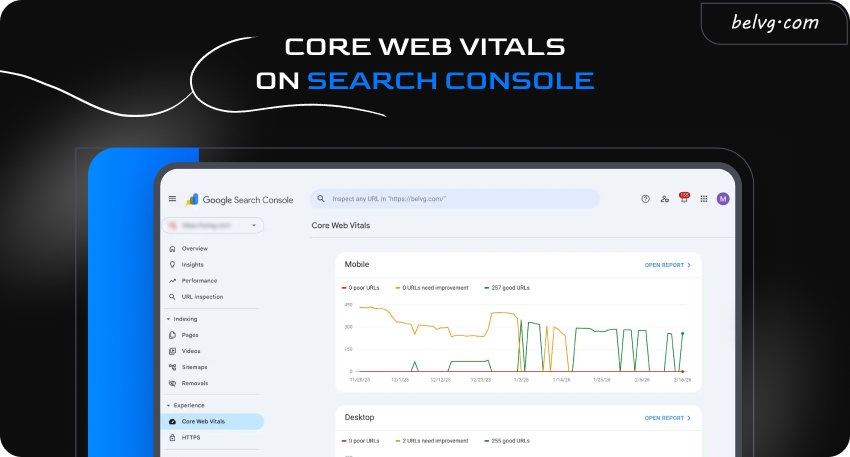Toggle Mobile '0 URLs need improvement' legend
850x457 pixels.
[432, 288]
